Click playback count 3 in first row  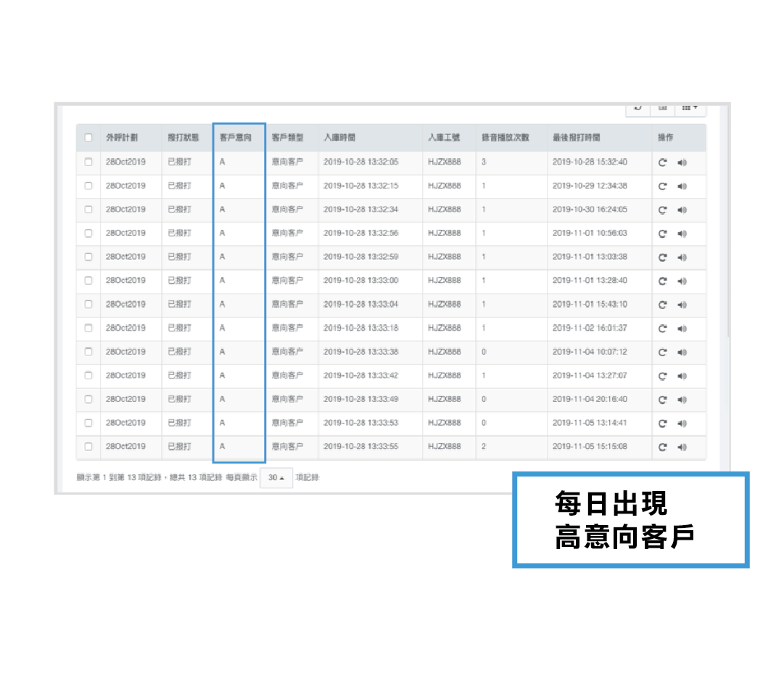pyautogui.click(x=484, y=162)
